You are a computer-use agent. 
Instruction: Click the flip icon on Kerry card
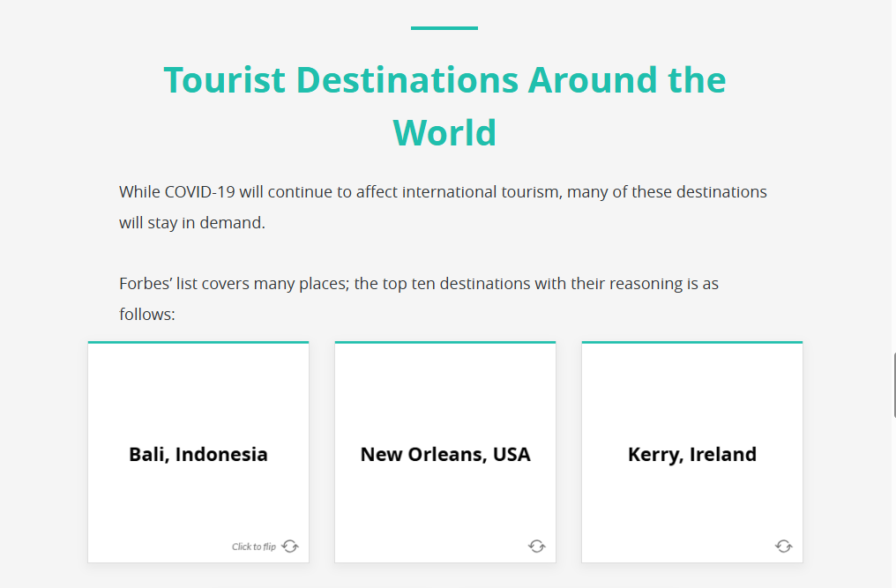pos(784,547)
